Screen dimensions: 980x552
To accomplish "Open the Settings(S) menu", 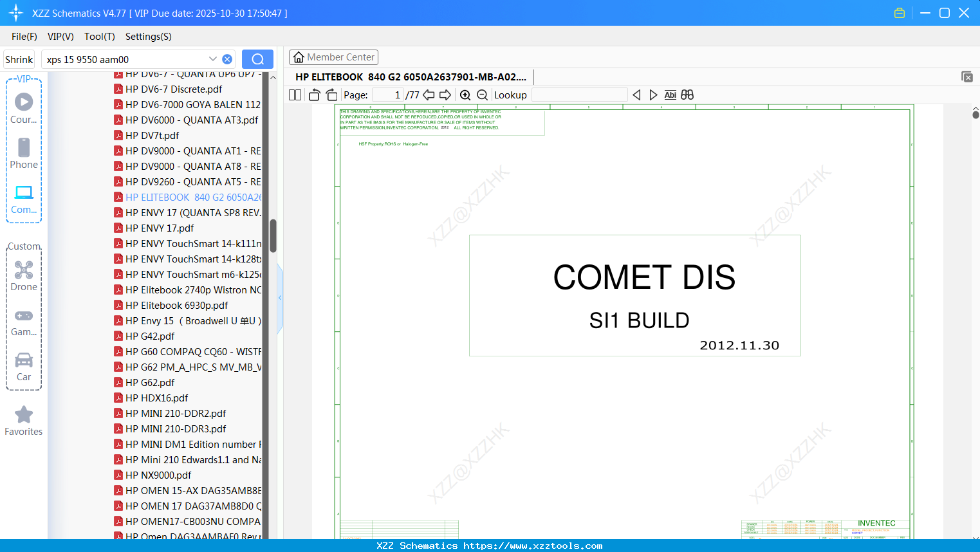I will (149, 37).
